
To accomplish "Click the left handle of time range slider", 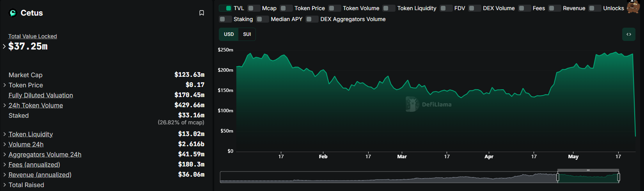I will click(x=558, y=177).
